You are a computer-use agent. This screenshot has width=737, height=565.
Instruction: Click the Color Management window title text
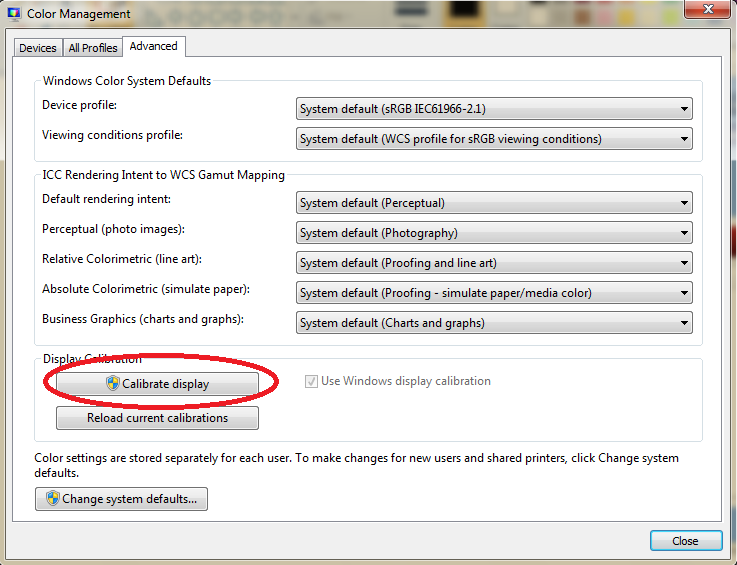pos(78,14)
